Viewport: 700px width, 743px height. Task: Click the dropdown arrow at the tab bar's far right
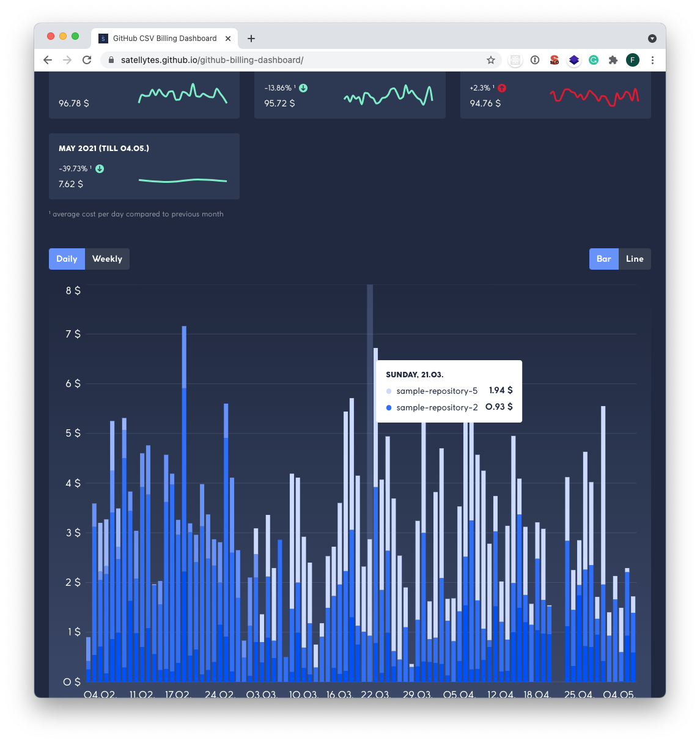[x=652, y=38]
